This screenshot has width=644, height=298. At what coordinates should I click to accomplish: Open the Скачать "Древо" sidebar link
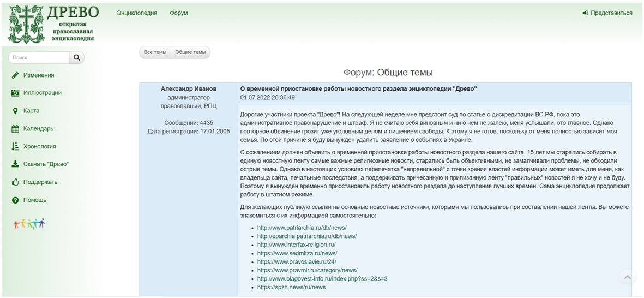46,164
